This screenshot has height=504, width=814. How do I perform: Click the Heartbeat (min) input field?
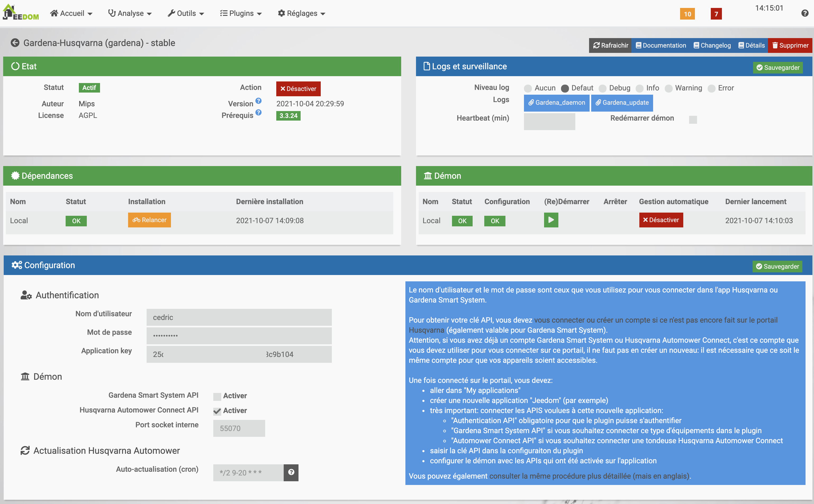point(549,121)
